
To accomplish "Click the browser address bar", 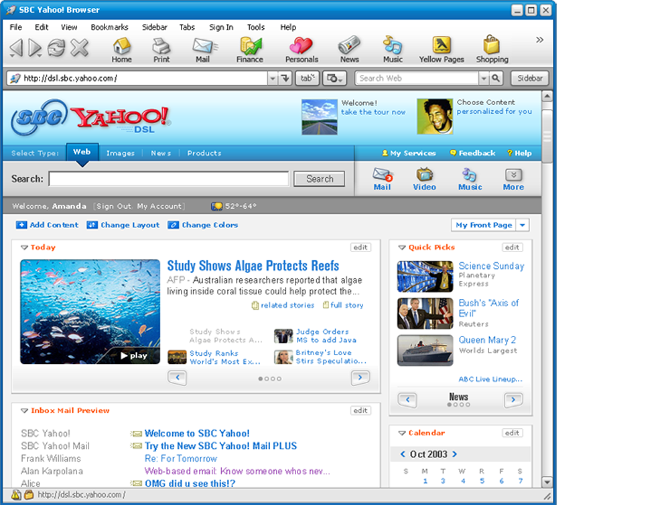I will pyautogui.click(x=137, y=78).
